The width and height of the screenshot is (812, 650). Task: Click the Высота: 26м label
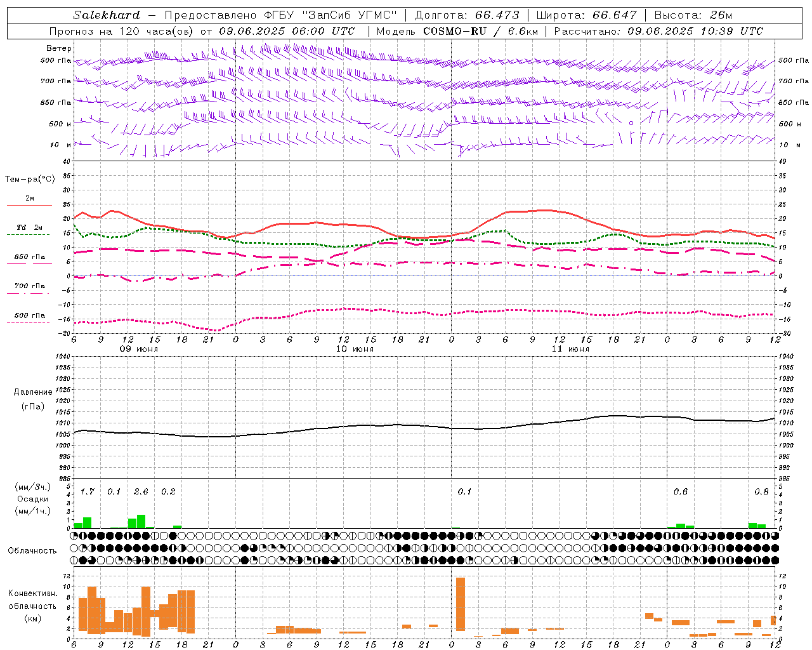click(x=693, y=15)
